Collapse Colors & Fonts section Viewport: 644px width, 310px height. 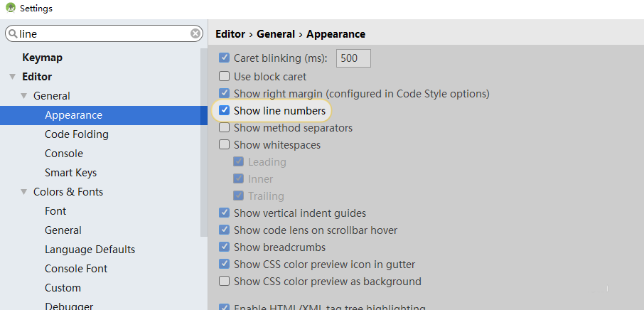click(x=23, y=192)
